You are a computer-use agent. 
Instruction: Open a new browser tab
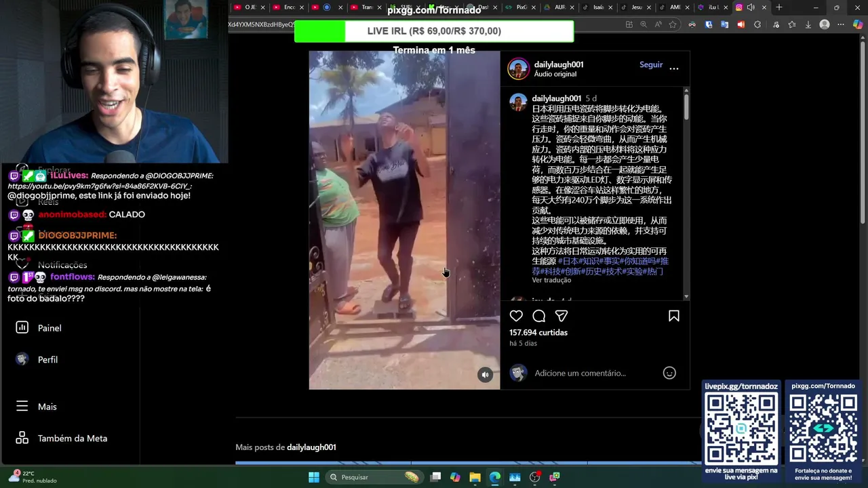coord(779,7)
